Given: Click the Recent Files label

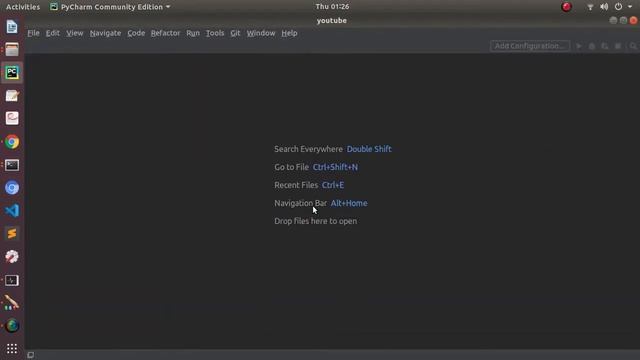Looking at the screenshot, I should [x=296, y=185].
